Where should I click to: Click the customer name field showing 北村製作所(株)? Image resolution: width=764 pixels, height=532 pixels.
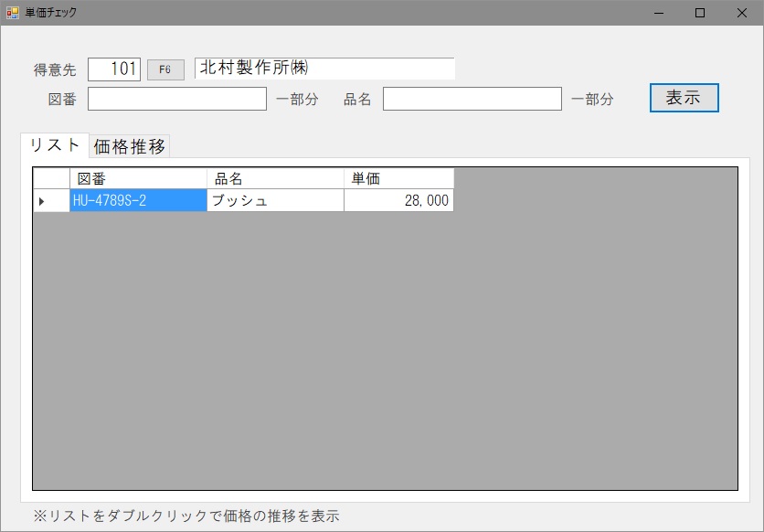(324, 68)
